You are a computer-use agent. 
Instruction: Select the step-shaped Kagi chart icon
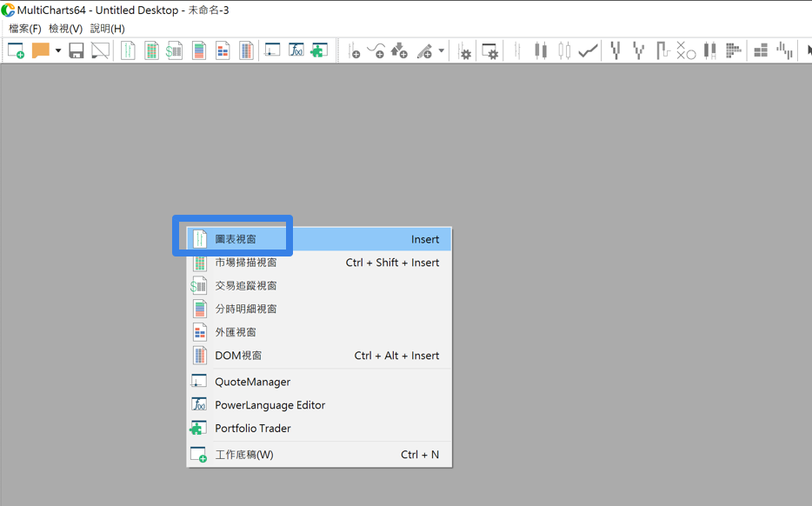coord(662,50)
